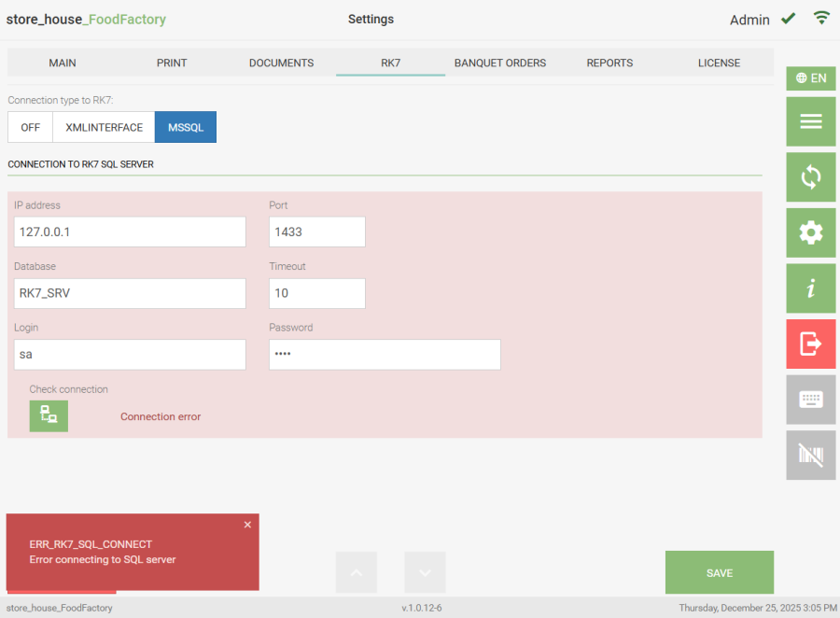Select MSSQL connection type
Screen dimensions: 840x618
point(186,128)
